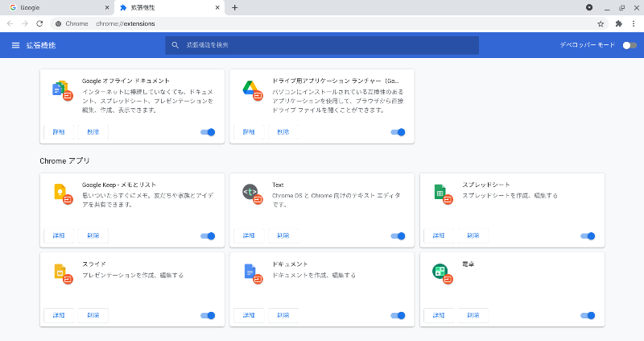Viewport: 644px width, 341px height.
Task: Click the Sheets (スプレッドシート) app icon
Action: tap(442, 194)
